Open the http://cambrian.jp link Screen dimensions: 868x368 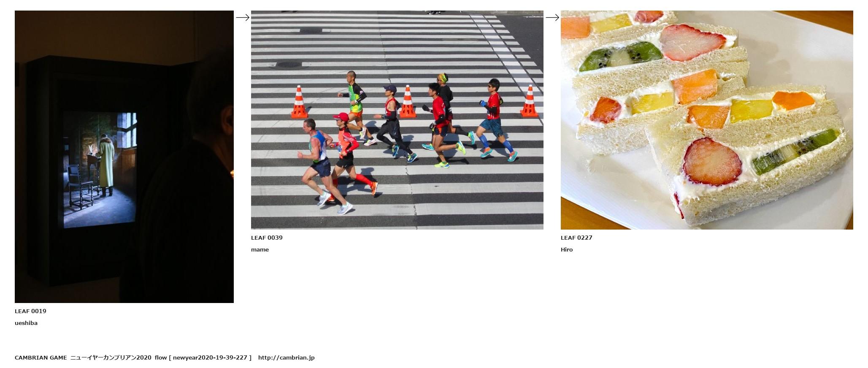pos(286,357)
